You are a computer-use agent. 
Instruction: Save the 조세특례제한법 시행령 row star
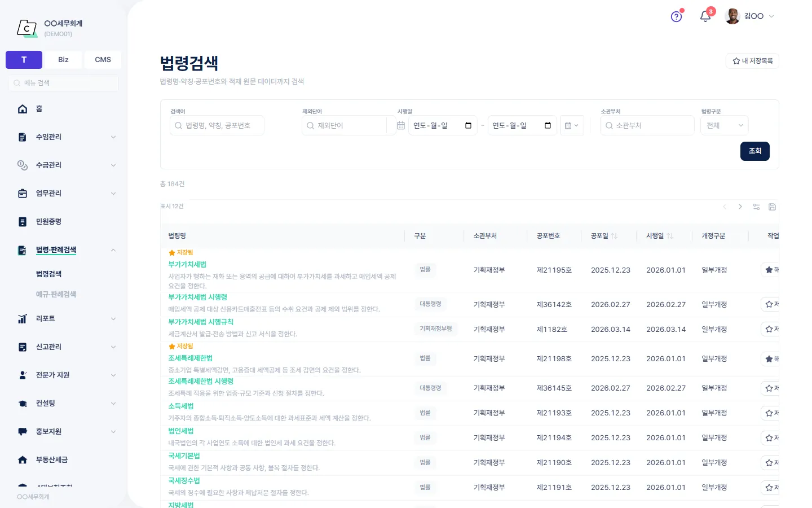click(770, 388)
